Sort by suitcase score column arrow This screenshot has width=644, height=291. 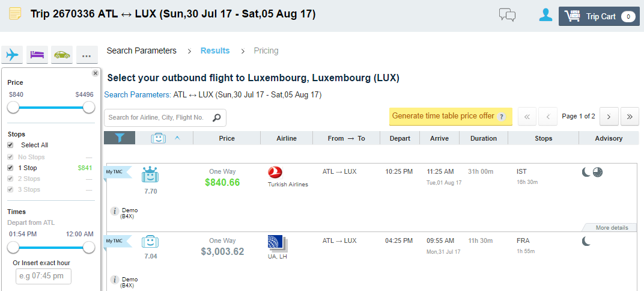click(x=177, y=138)
